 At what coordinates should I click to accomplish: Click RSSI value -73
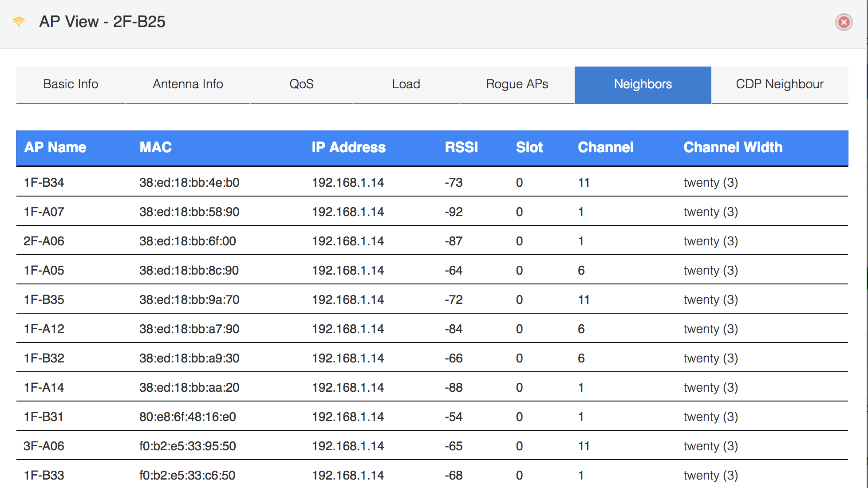click(x=454, y=182)
